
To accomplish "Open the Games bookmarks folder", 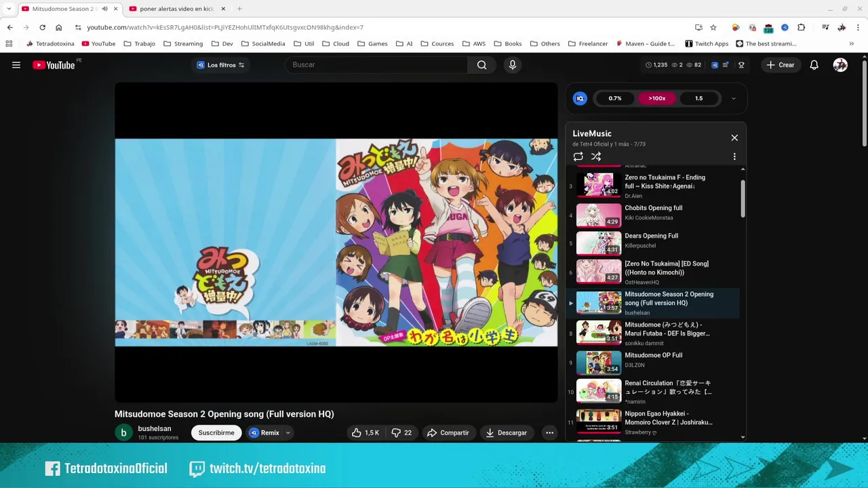I will (x=372, y=43).
